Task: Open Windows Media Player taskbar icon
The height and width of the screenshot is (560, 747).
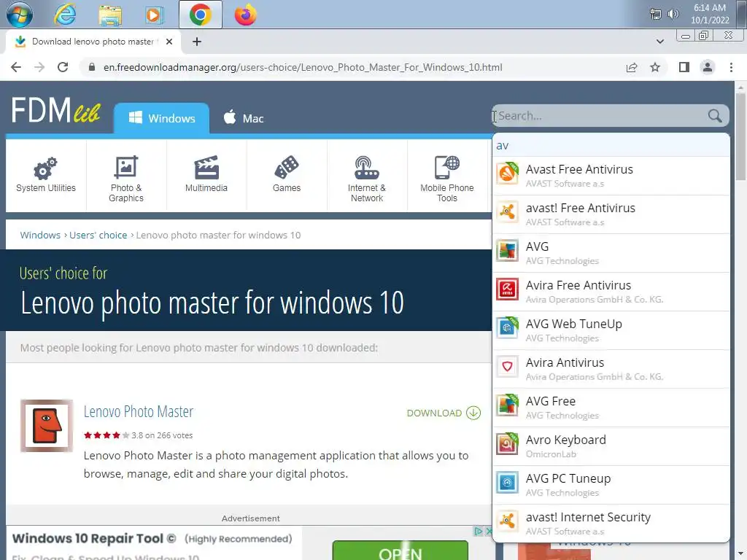Action: pyautogui.click(x=153, y=15)
